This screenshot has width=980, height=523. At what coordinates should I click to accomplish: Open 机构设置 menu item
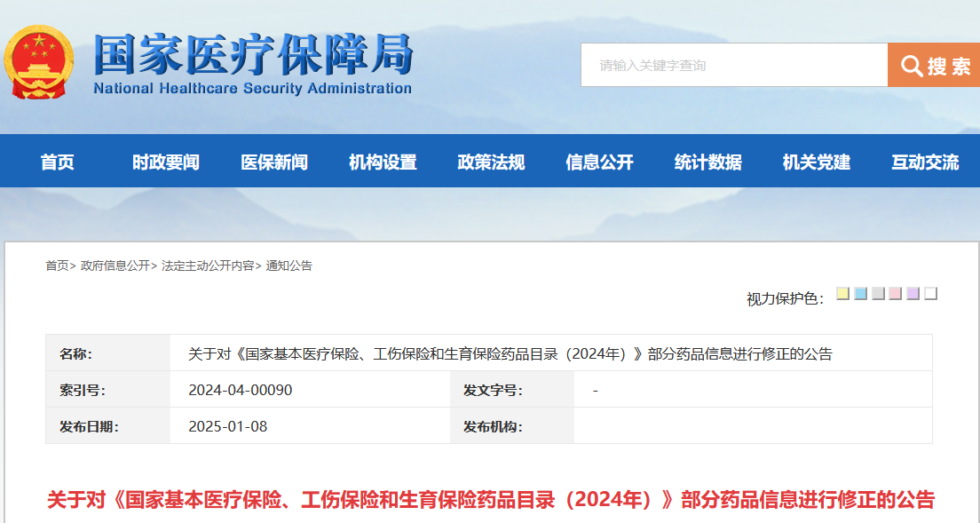[383, 162]
